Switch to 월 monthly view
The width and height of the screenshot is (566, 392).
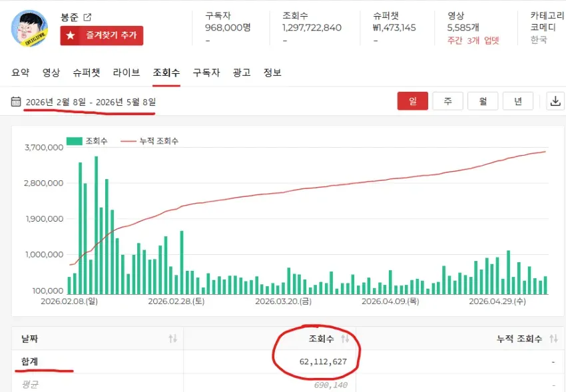click(x=483, y=101)
